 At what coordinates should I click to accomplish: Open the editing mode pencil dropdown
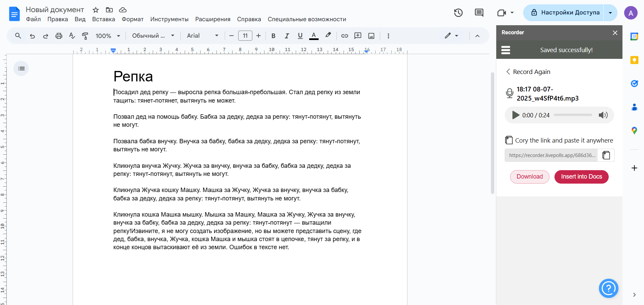(x=452, y=36)
